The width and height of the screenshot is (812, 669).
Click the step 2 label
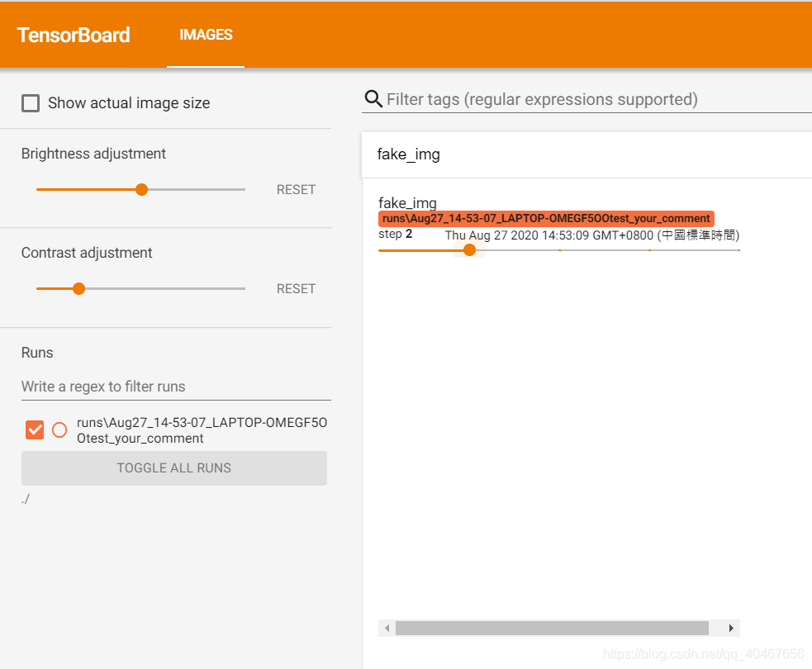(x=395, y=234)
